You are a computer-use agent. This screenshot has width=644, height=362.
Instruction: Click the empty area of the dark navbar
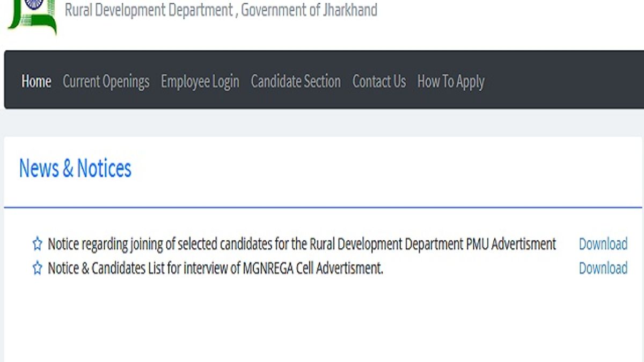[563, 80]
